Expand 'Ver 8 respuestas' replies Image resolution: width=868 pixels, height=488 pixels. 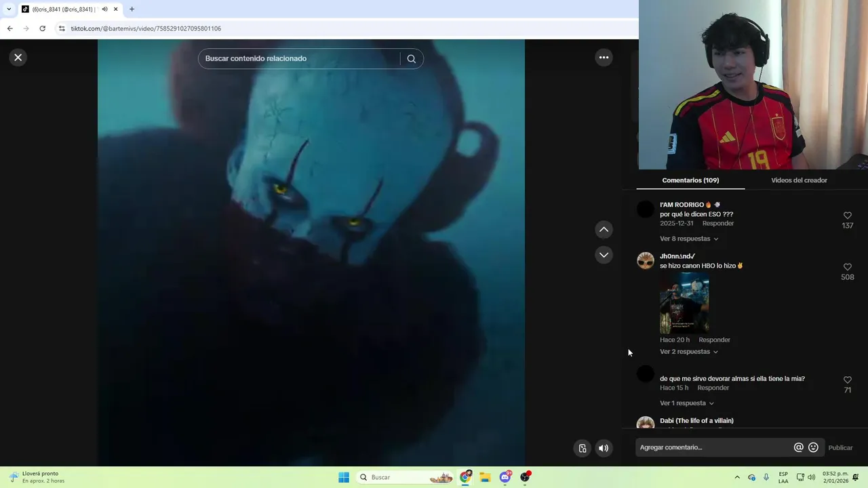pyautogui.click(x=689, y=239)
